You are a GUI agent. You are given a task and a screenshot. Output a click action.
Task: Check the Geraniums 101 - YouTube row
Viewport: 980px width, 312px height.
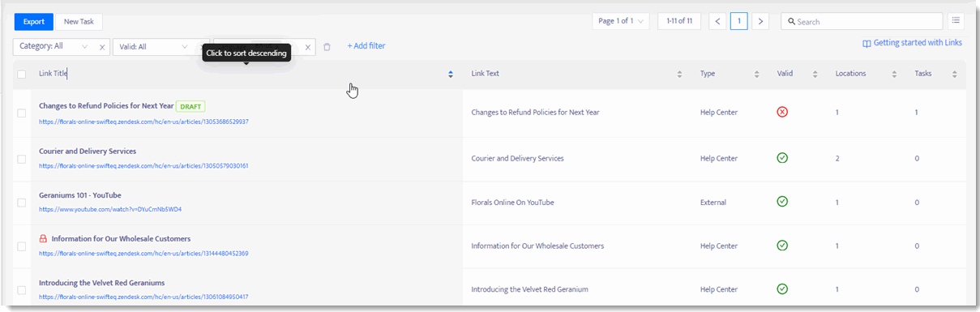(x=22, y=203)
